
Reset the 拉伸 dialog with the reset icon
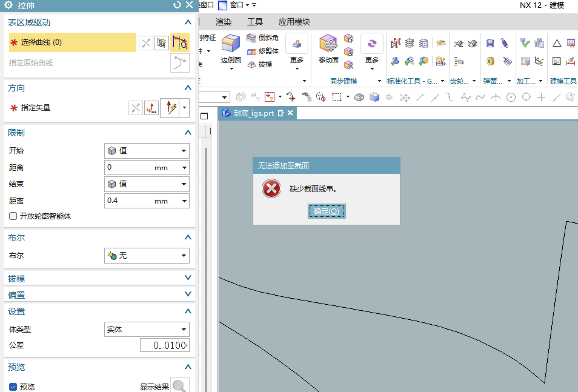pos(177,5)
